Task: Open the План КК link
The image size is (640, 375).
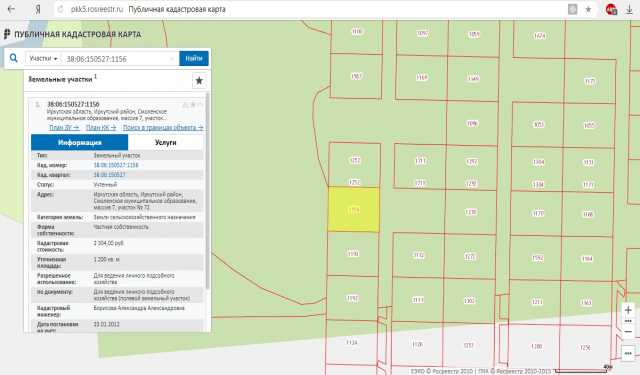Action: [x=101, y=128]
